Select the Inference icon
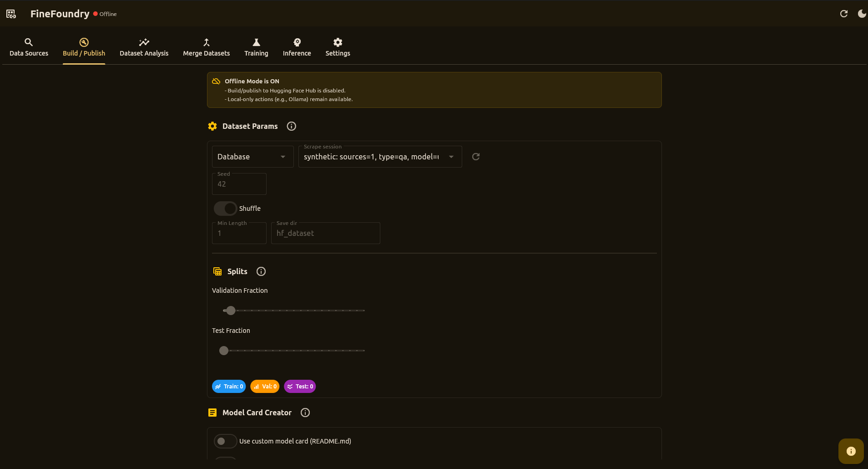 point(296,41)
